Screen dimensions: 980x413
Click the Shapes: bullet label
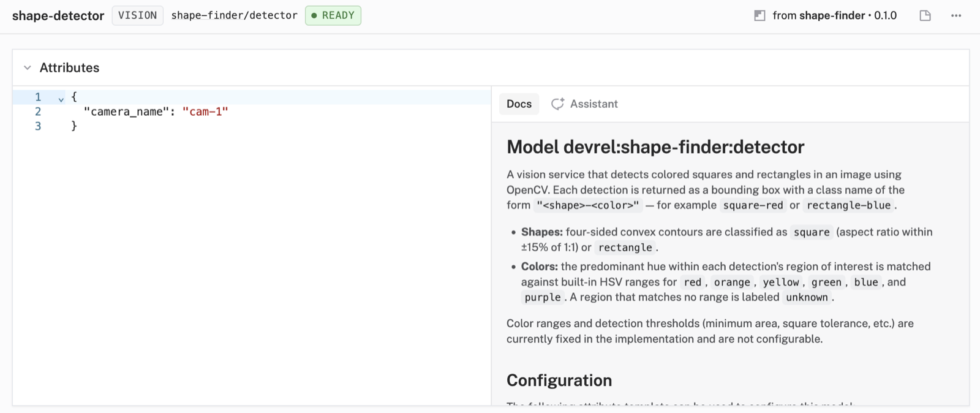coord(542,232)
